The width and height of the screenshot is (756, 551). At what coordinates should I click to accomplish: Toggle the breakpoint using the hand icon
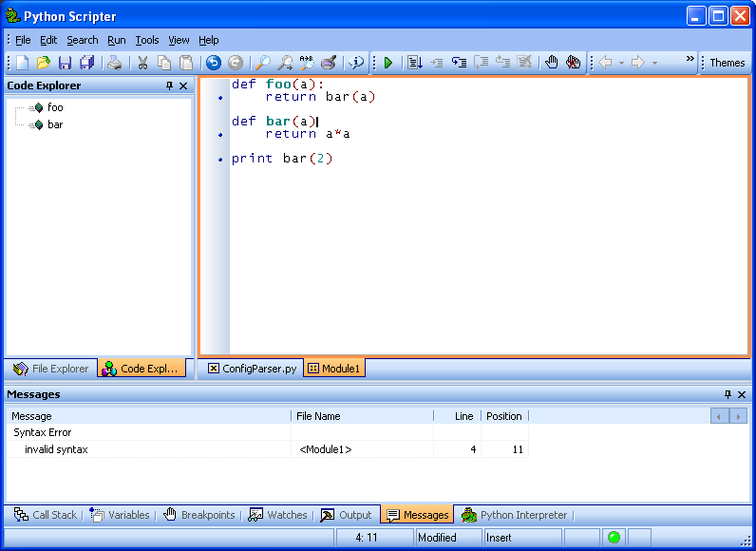tap(551, 63)
